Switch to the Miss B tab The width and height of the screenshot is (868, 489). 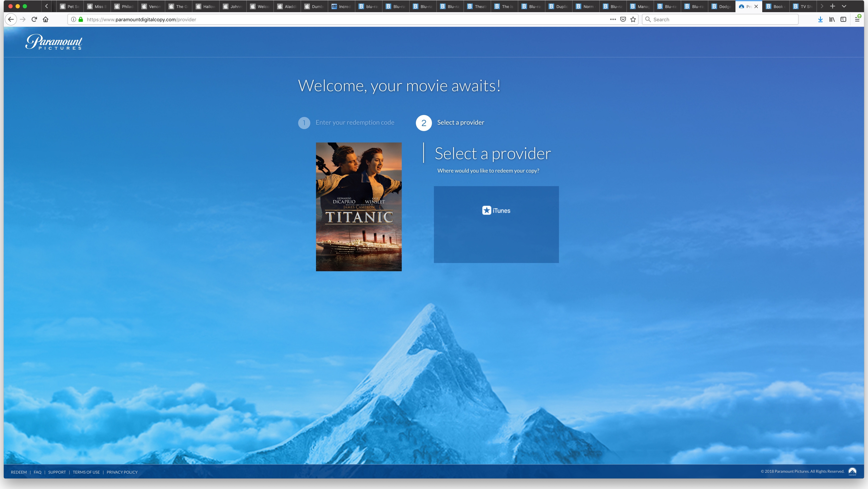click(97, 6)
